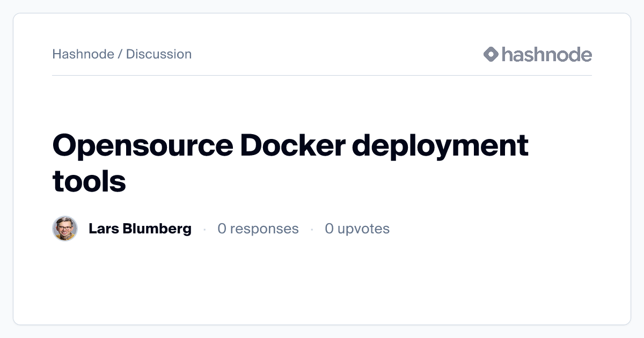Click the "0 upvotes" count

click(357, 229)
